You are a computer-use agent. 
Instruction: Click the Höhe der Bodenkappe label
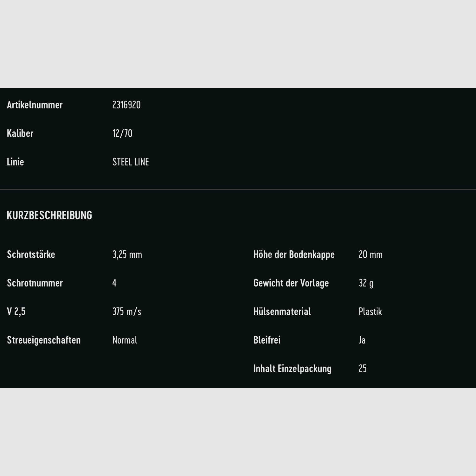click(294, 254)
